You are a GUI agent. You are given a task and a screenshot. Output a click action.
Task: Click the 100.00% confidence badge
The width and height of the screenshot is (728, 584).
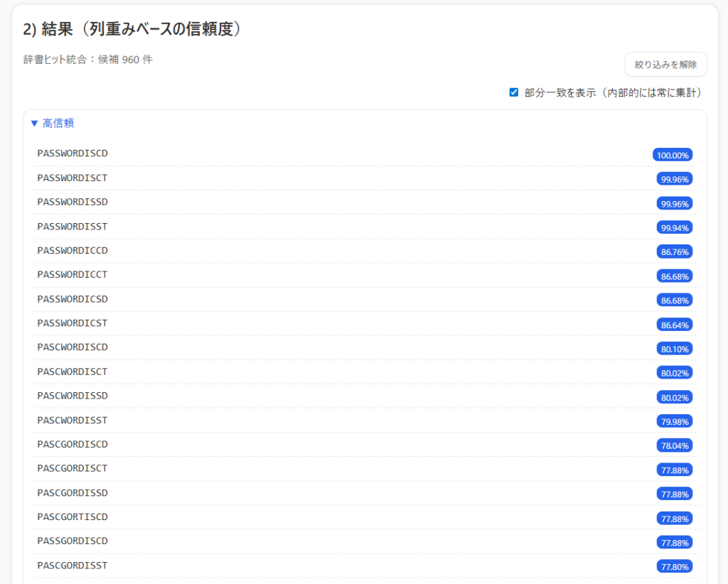(x=672, y=155)
